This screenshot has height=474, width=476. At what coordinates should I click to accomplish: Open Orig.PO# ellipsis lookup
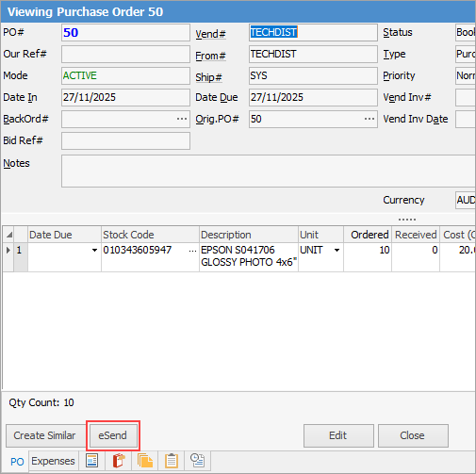pos(369,119)
